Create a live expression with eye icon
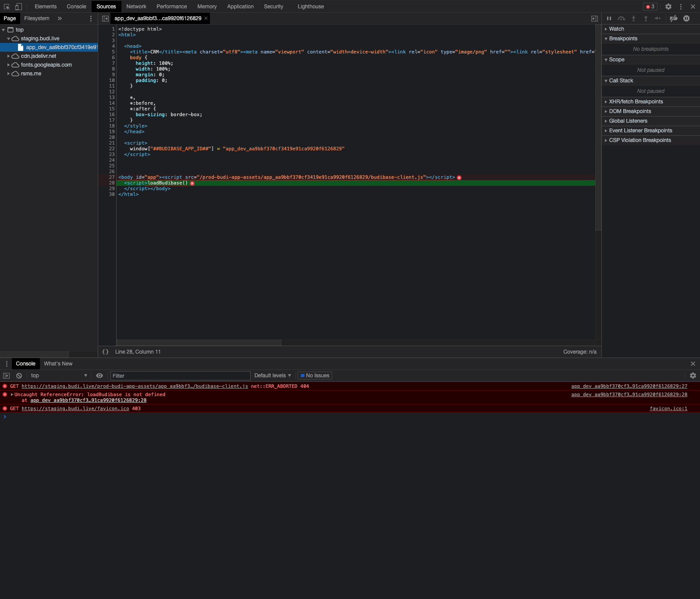The width and height of the screenshot is (700, 599). (x=99, y=376)
